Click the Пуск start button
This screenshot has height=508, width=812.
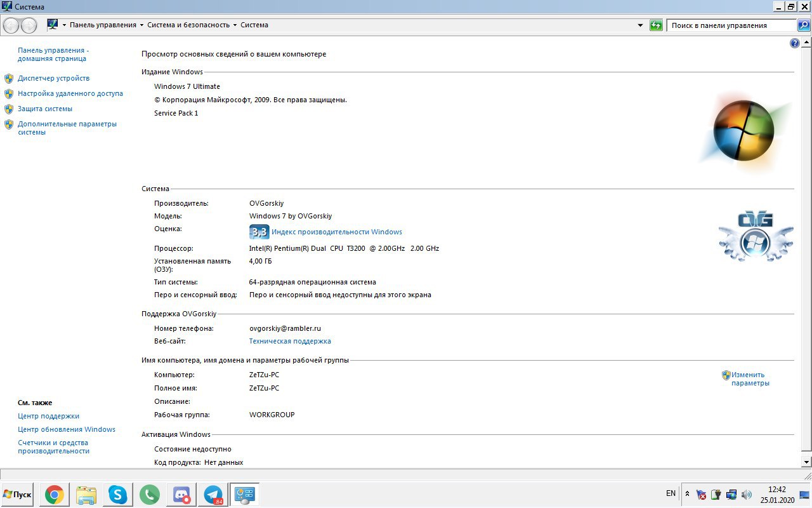pyautogui.click(x=17, y=495)
